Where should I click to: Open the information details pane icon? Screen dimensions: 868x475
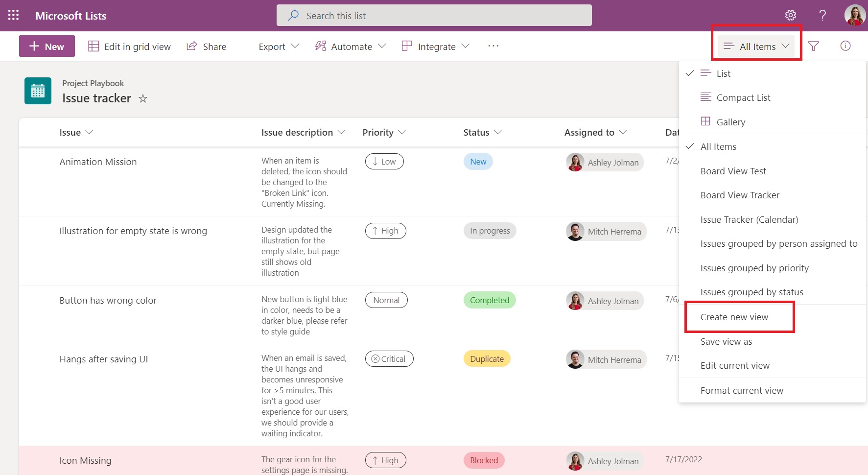point(845,46)
